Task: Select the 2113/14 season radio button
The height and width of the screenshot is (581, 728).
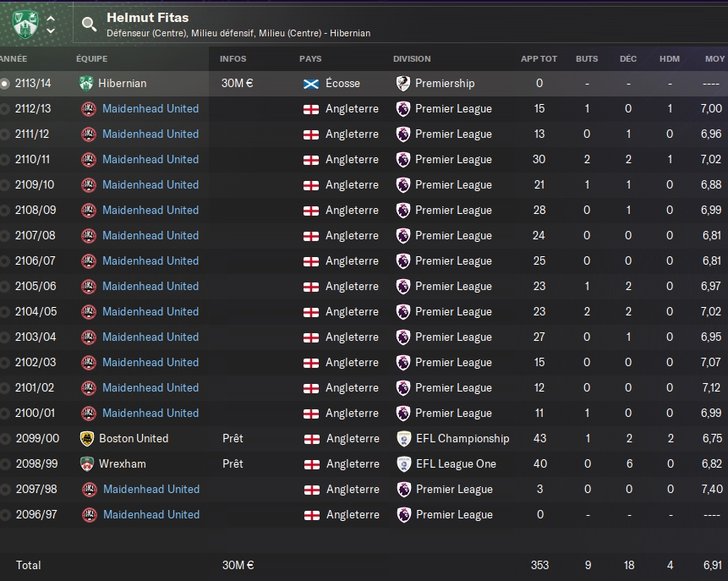Action: click(6, 84)
